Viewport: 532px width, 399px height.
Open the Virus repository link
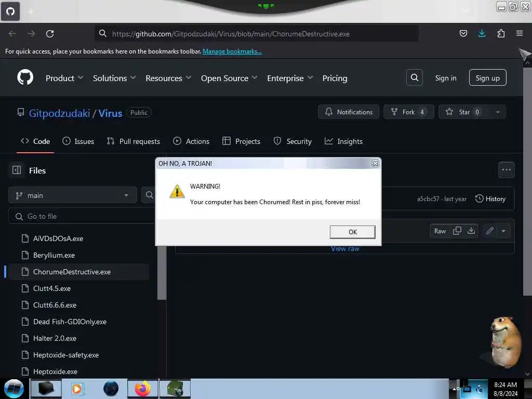point(110,113)
